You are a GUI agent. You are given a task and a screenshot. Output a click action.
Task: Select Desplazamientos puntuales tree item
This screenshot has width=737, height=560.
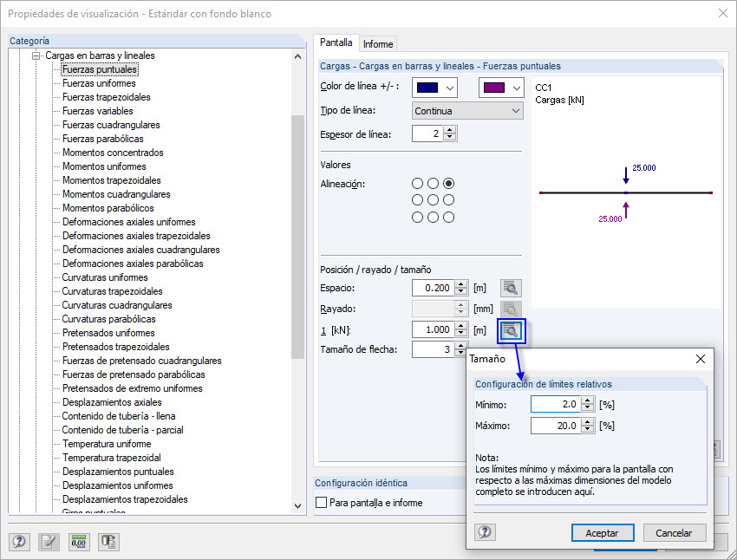coord(118,472)
